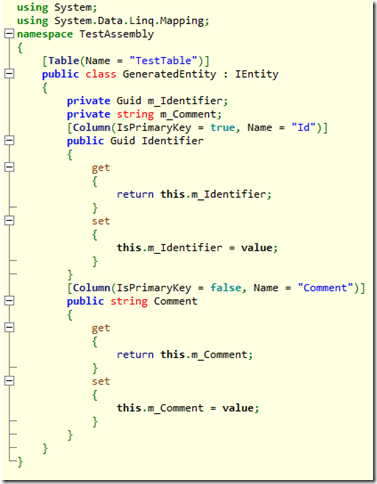Click the "Comment" string literal in attribute
The width and height of the screenshot is (377, 484).
(x=325, y=288)
